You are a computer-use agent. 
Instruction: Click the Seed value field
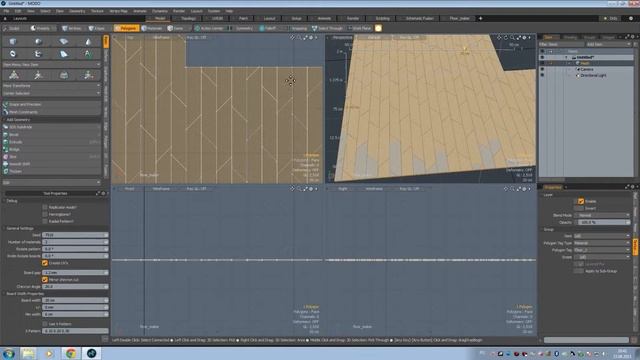pos(75,235)
